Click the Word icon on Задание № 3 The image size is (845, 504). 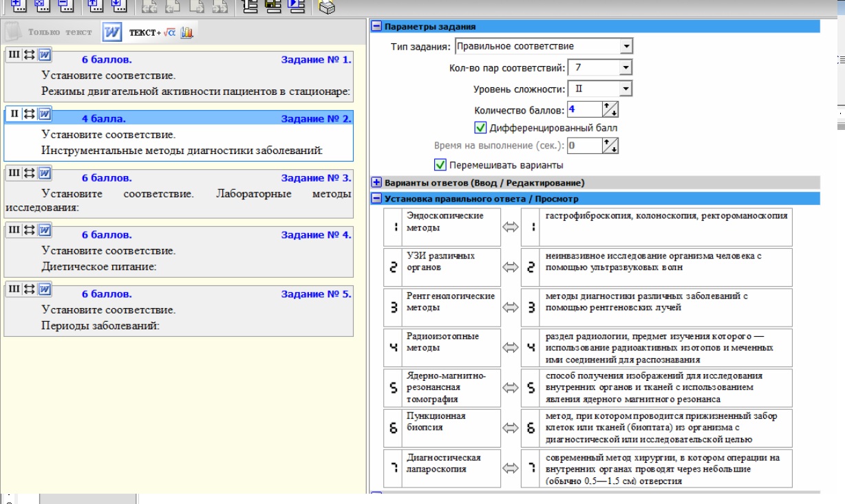[45, 172]
